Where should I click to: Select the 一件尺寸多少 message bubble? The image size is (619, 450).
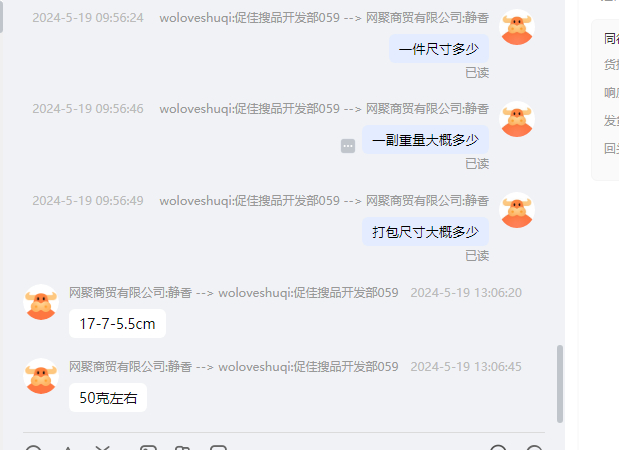click(x=439, y=49)
